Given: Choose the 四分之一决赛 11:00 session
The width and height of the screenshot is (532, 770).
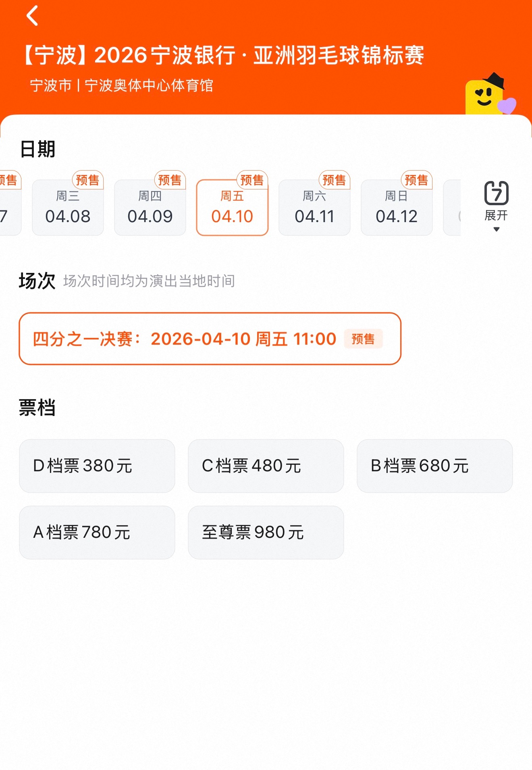Looking at the screenshot, I should click(210, 339).
